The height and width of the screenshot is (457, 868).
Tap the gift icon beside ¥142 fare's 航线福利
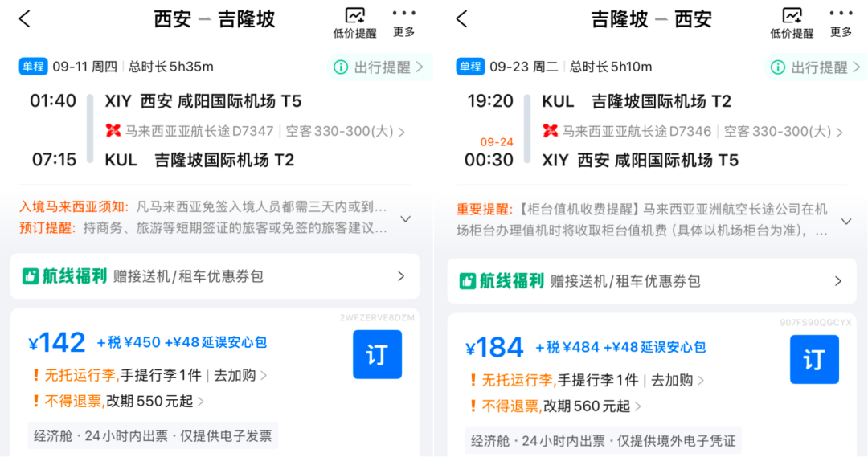tap(30, 276)
